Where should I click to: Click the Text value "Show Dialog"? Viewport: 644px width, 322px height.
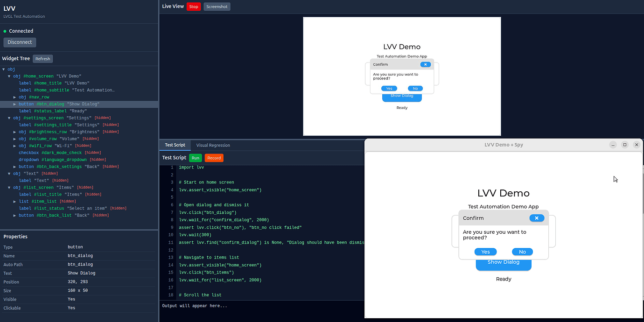(x=81, y=273)
